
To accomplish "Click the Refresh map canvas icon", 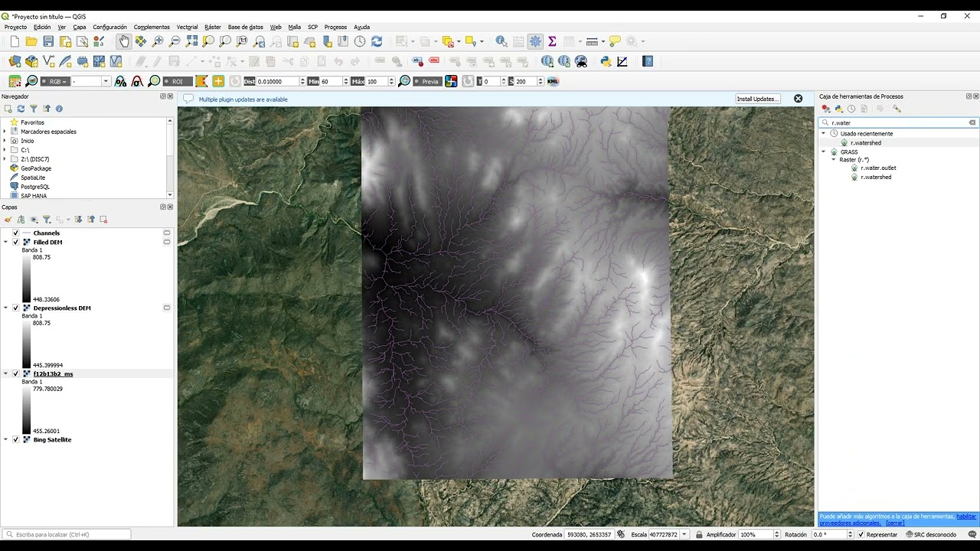I will [x=376, y=41].
